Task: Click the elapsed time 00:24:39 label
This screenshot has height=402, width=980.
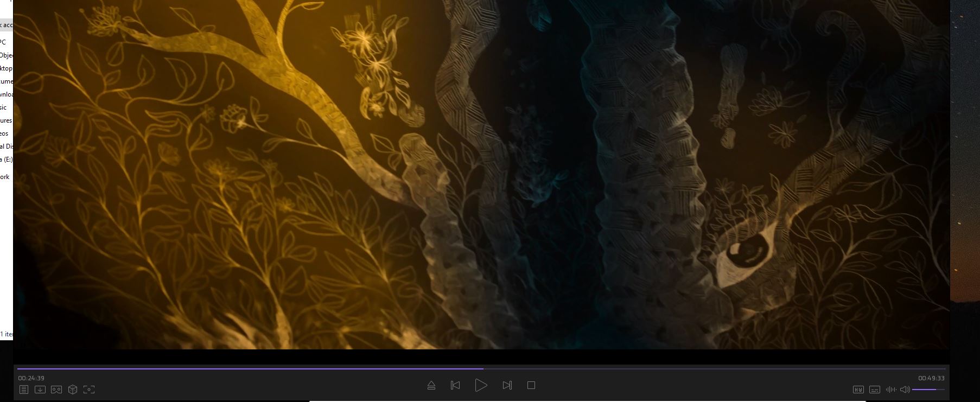Action: [31, 378]
